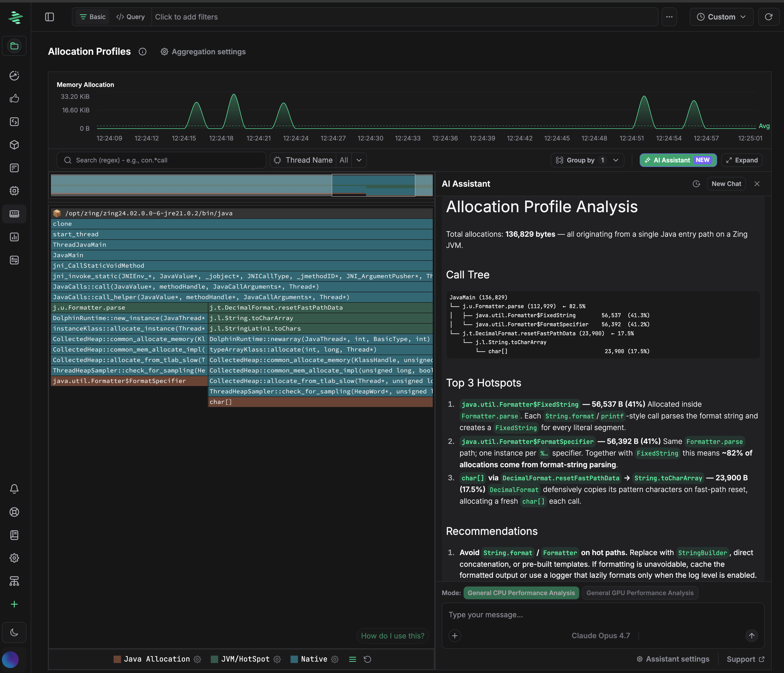Click the Java Allocation color swatch

(x=117, y=659)
